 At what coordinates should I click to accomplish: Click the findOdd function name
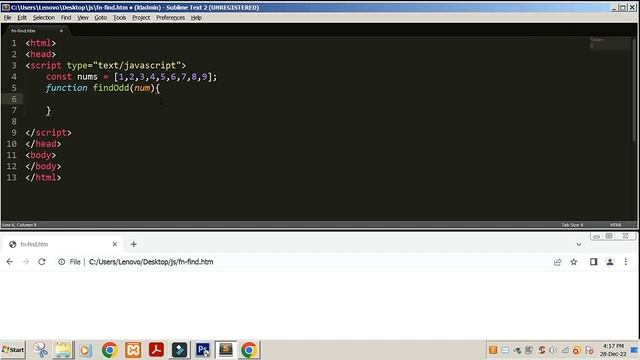pos(111,88)
